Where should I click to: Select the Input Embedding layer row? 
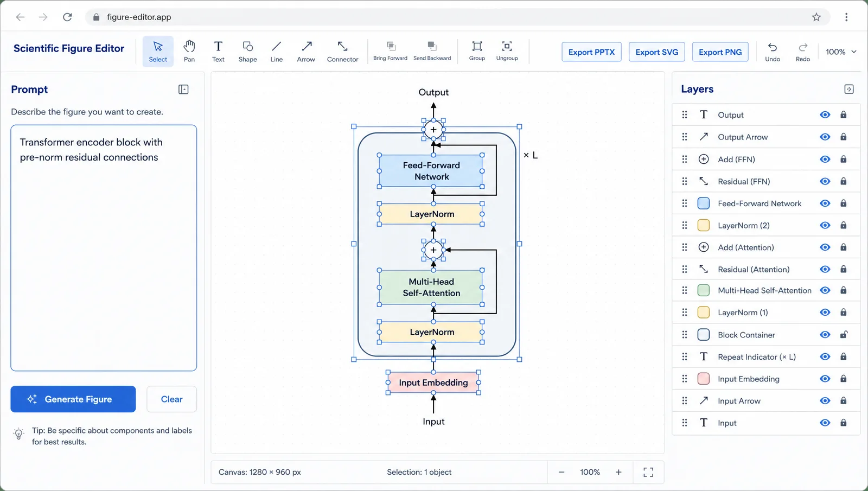[766, 379]
